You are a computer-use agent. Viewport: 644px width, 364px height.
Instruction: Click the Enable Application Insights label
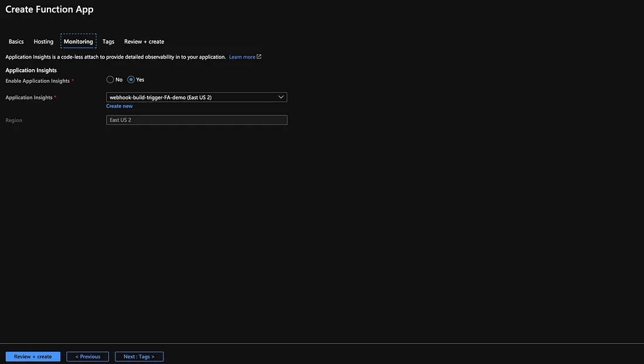37,81
